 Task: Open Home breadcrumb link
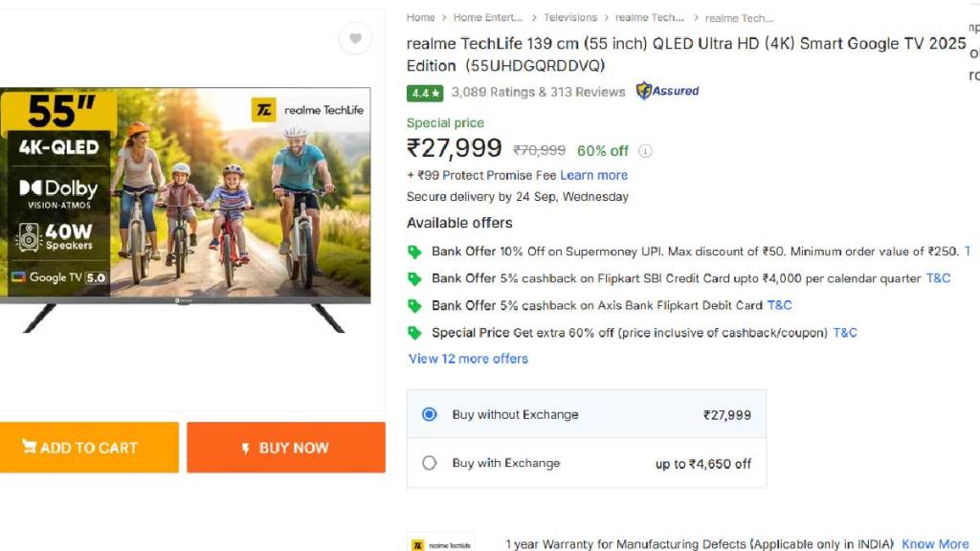pos(420,17)
